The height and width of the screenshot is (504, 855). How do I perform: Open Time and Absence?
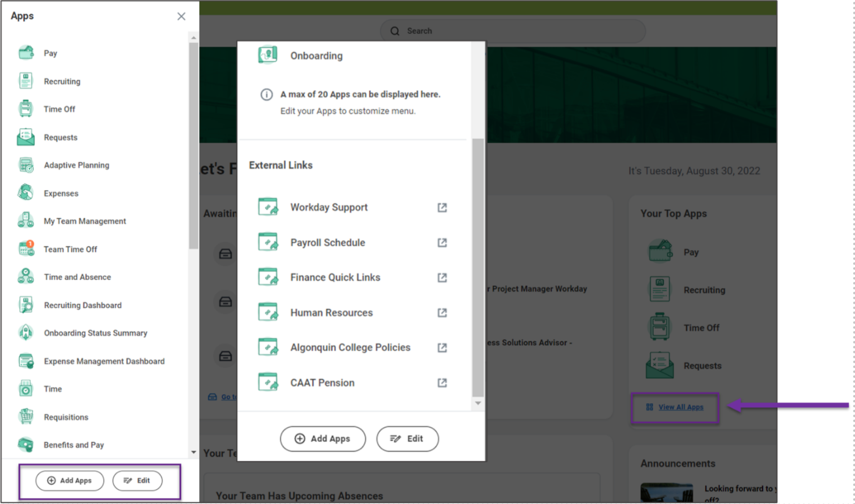tap(77, 277)
